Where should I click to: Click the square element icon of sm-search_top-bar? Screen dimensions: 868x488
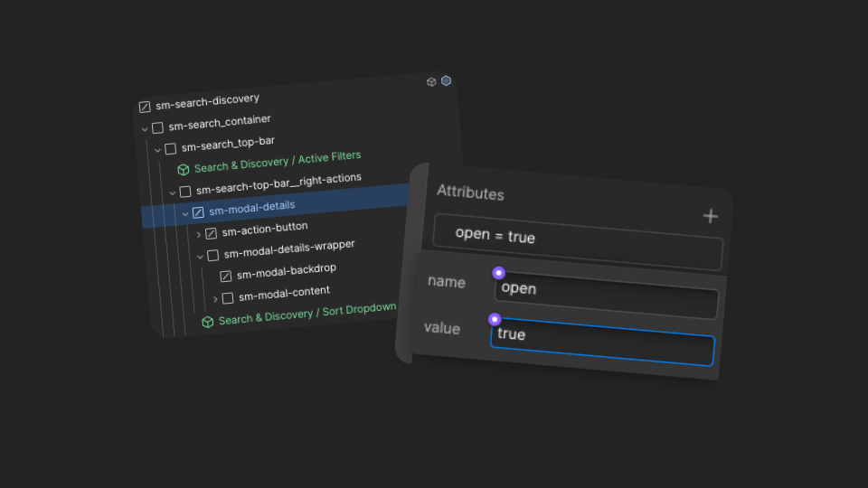tap(171, 149)
